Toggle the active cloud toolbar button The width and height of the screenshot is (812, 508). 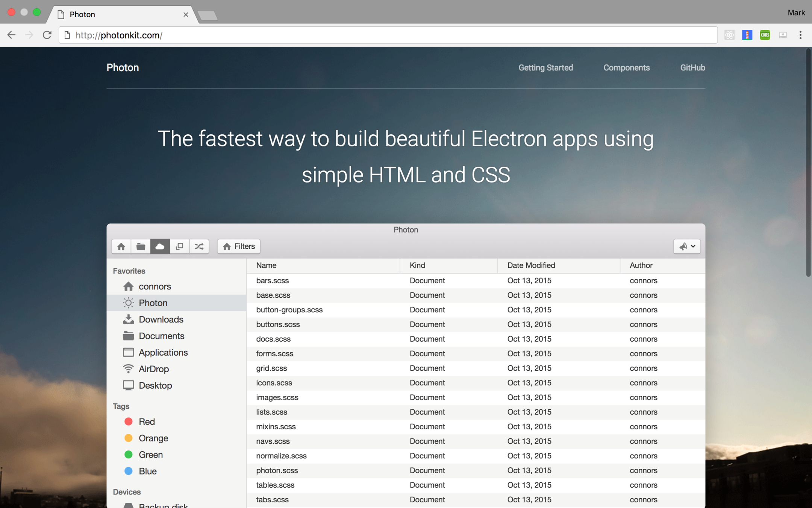160,246
